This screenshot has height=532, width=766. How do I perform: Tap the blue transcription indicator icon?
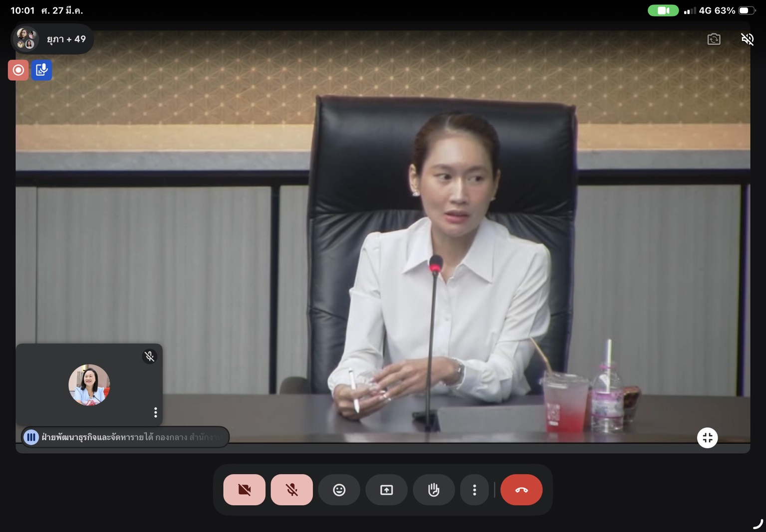coord(41,70)
